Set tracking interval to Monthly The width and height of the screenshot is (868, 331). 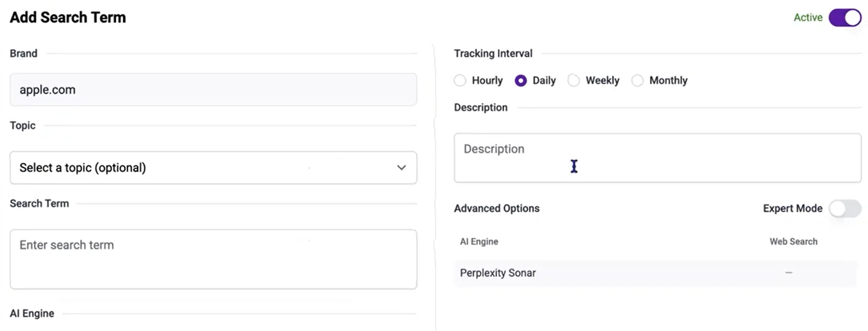pyautogui.click(x=638, y=81)
